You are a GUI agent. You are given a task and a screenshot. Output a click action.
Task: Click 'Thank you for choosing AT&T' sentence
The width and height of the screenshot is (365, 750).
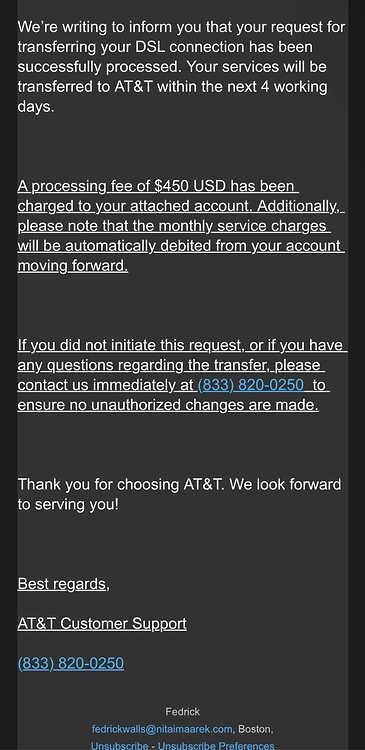[x=121, y=484]
